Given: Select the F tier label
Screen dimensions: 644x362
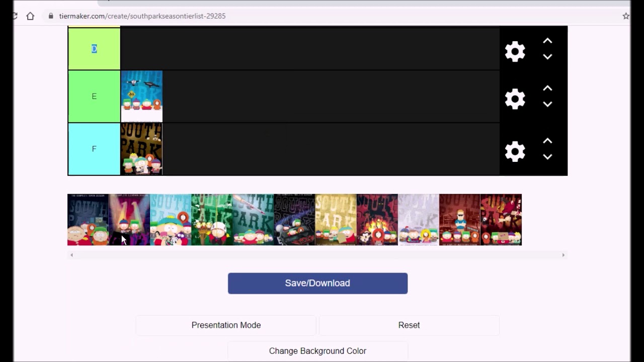Looking at the screenshot, I should [94, 149].
